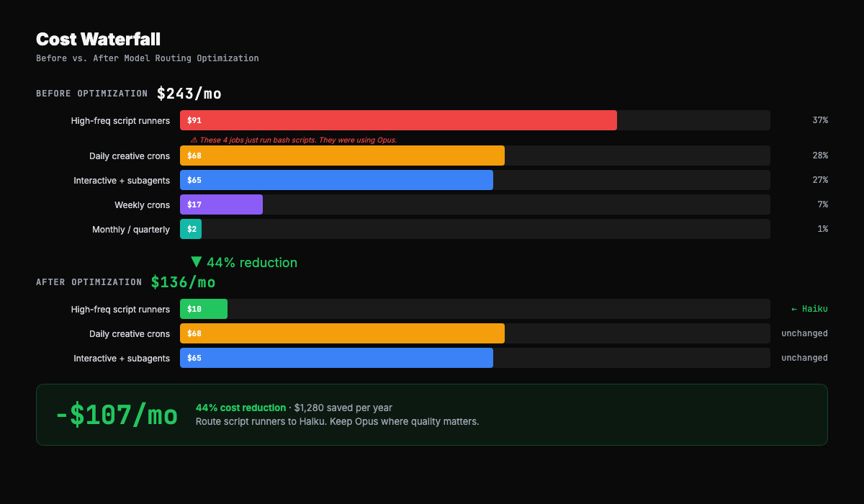Click the blue $65 bar in Before section

[336, 180]
